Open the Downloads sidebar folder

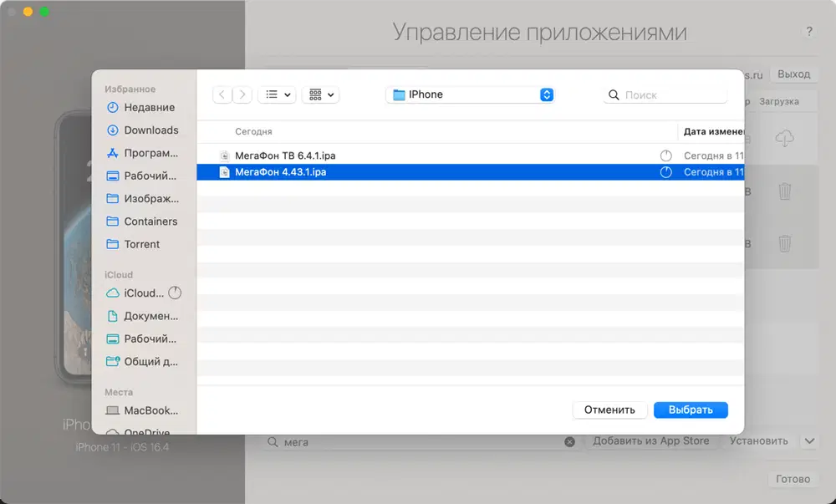tap(141, 130)
